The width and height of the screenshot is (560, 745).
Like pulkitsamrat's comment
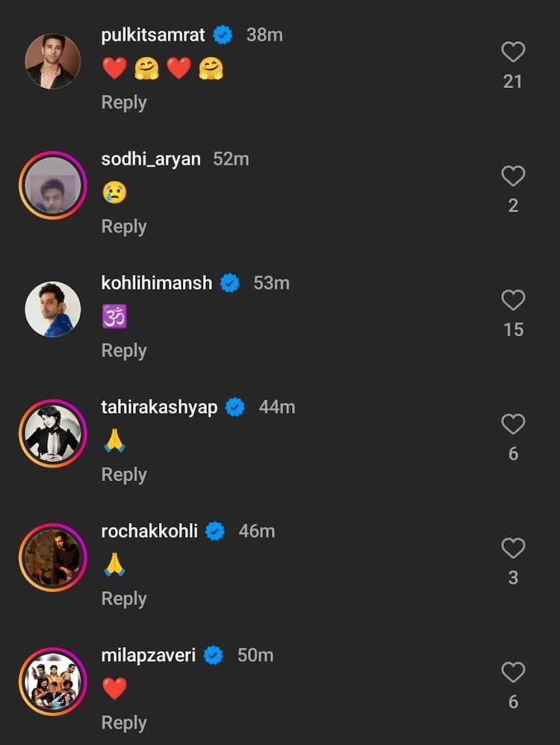point(513,51)
